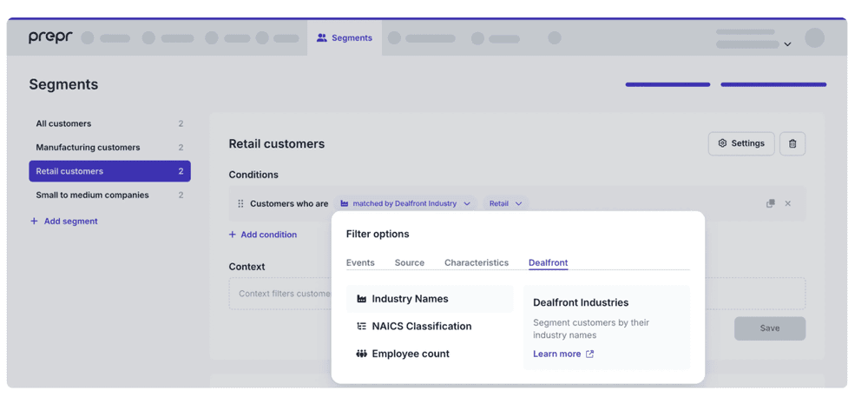Click Add segment link
This screenshot has height=404, width=868.
coord(63,222)
